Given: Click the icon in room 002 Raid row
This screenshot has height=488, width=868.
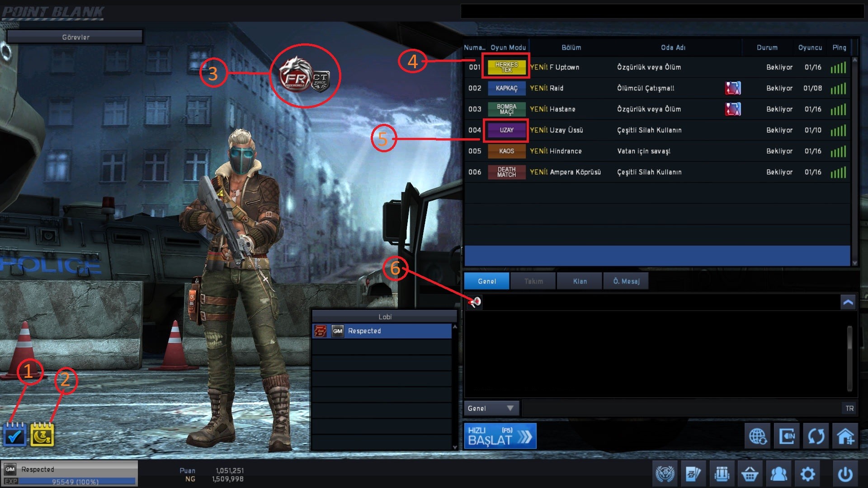Looking at the screenshot, I should point(733,88).
